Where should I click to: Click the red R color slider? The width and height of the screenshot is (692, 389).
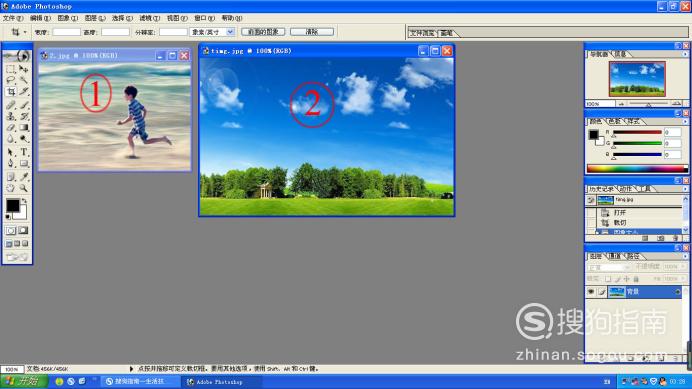[x=637, y=132]
